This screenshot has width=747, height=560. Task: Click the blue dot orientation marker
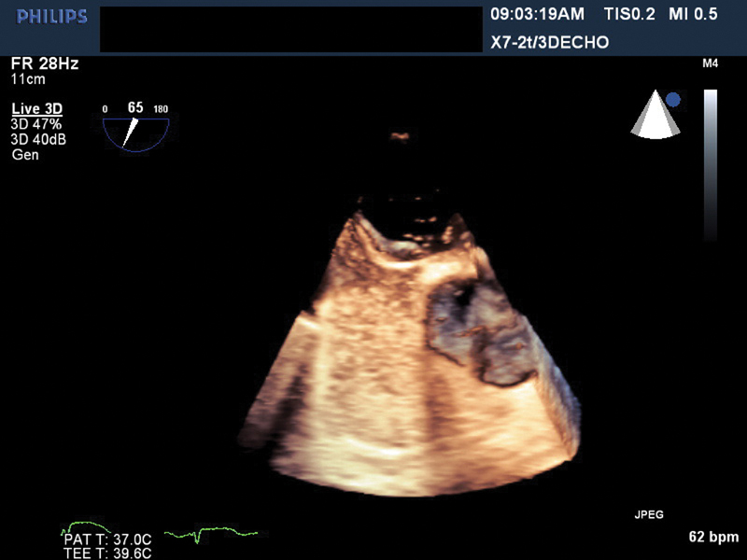click(x=673, y=98)
